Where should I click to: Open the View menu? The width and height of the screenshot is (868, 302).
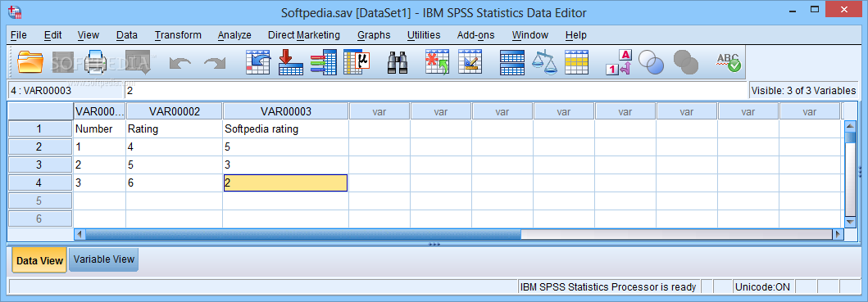coord(88,35)
